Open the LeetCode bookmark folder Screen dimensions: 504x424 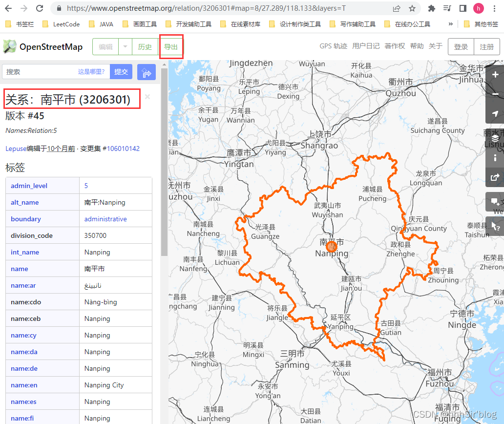click(x=62, y=24)
